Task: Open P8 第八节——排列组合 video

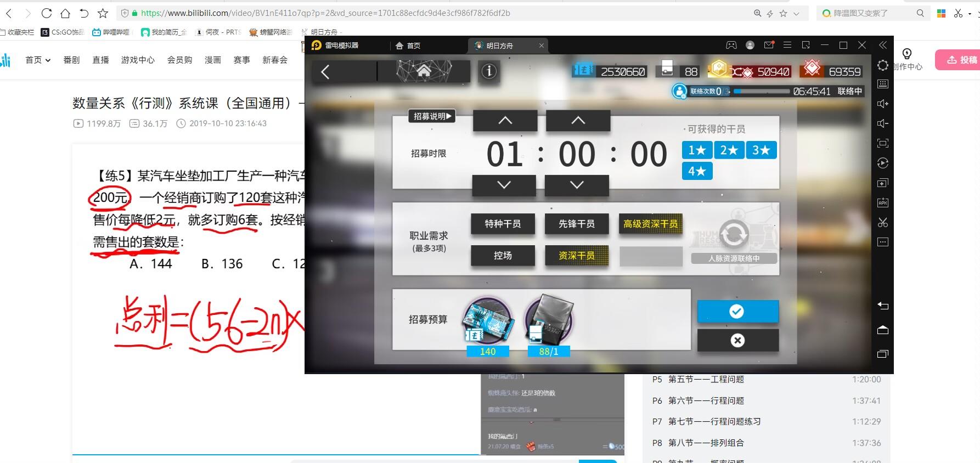Action: click(x=766, y=443)
